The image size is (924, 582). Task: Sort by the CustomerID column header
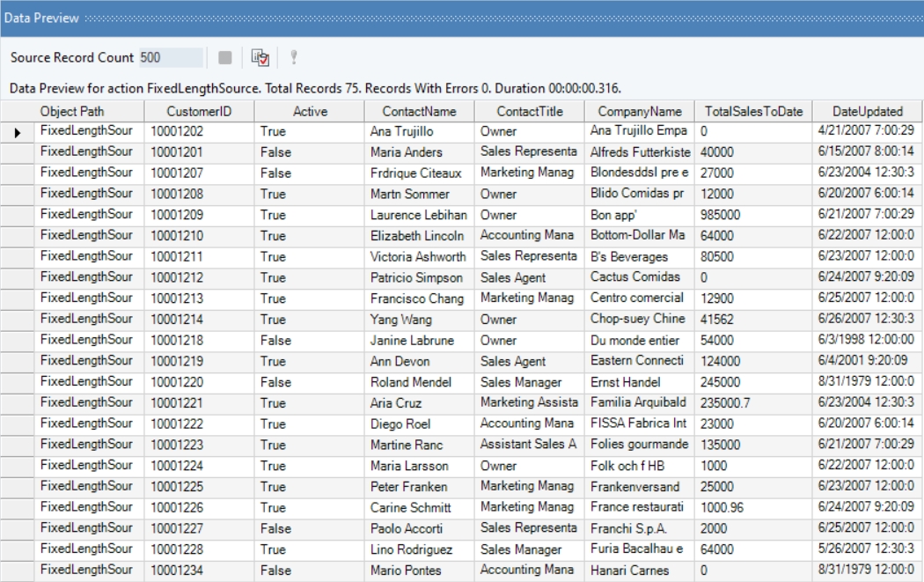point(199,112)
